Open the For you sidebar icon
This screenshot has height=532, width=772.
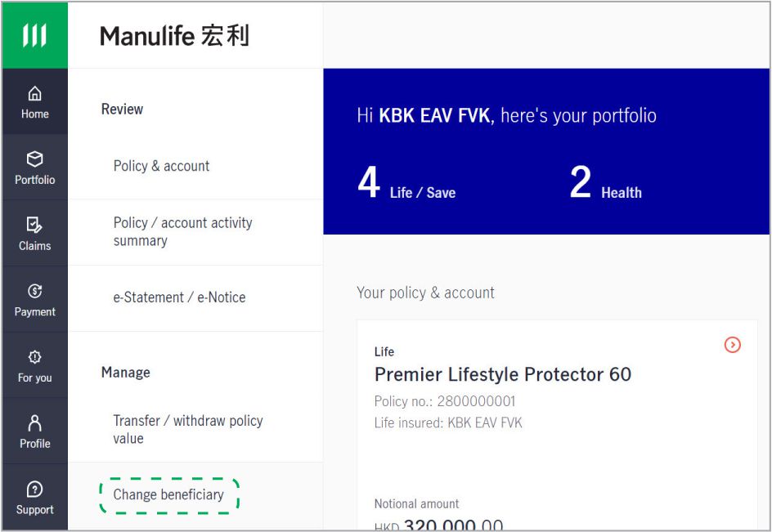click(34, 365)
